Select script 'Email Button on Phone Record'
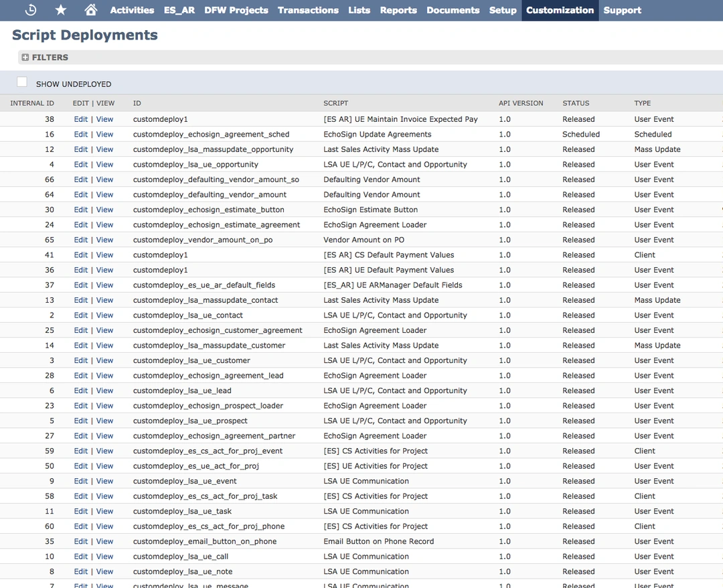This screenshot has height=588, width=723. click(x=378, y=541)
